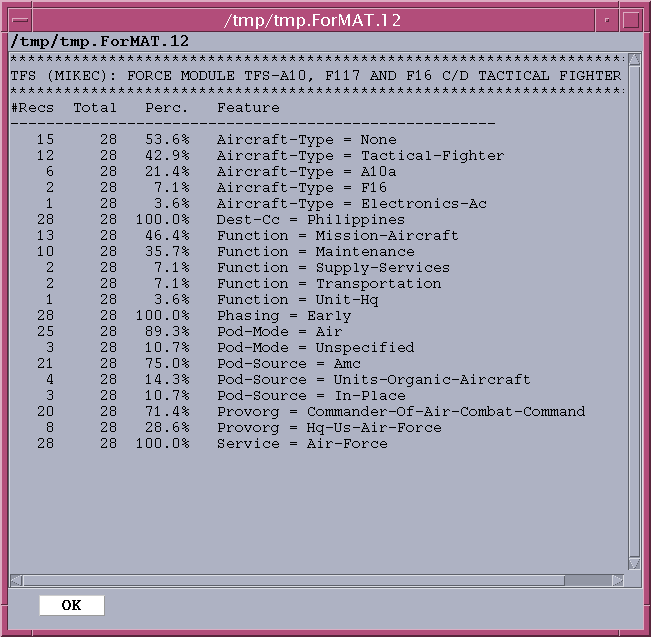Select the 'Function = Mission-Aircraft' row
The width and height of the screenshot is (651, 637).
pos(337,236)
